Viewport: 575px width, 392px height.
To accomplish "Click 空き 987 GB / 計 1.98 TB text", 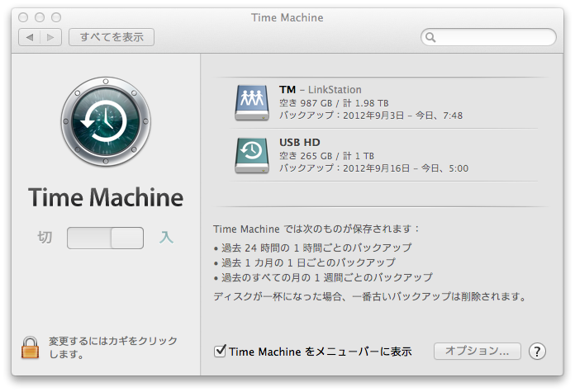I will point(334,103).
